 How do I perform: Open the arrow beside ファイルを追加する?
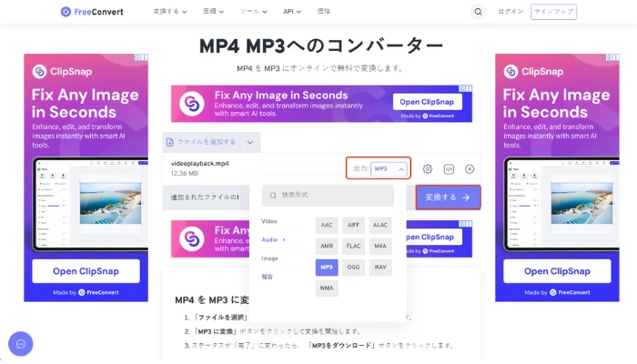(250, 142)
